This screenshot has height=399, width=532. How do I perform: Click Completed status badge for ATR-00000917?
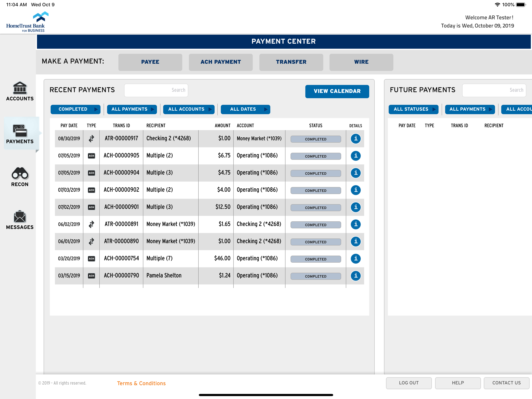(316, 139)
